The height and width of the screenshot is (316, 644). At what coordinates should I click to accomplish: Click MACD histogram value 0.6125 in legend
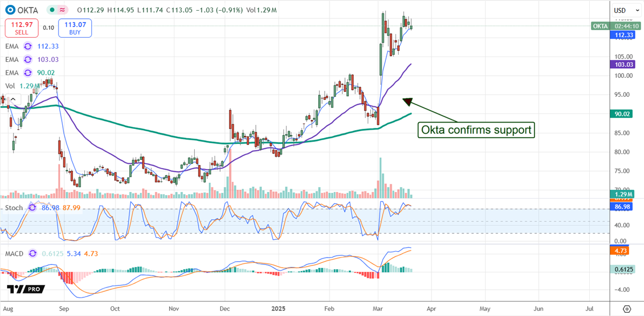(52, 253)
